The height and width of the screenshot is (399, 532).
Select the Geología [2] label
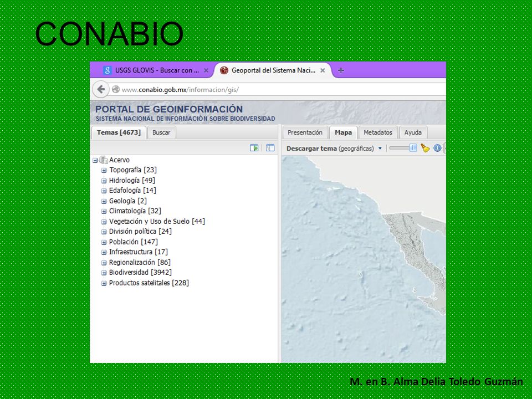(x=128, y=201)
